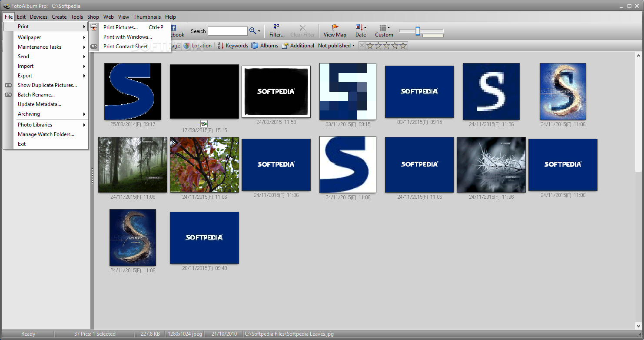The height and width of the screenshot is (340, 644).
Task: Select the black-and-white thorny plant thumbnail
Action: [x=491, y=165]
